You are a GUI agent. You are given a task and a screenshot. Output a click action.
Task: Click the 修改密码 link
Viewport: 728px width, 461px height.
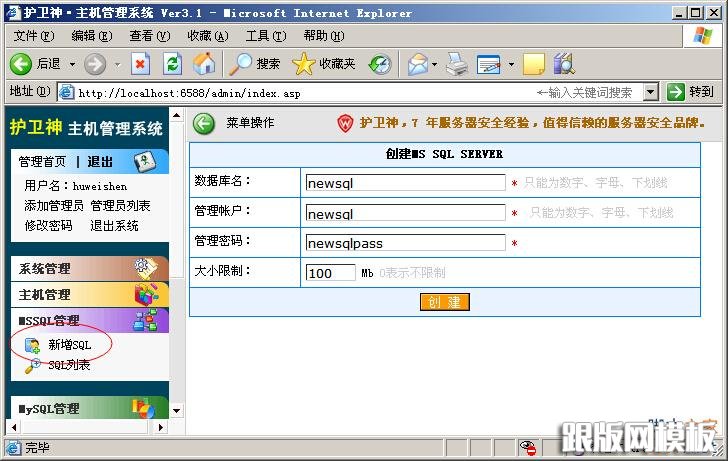coord(49,226)
